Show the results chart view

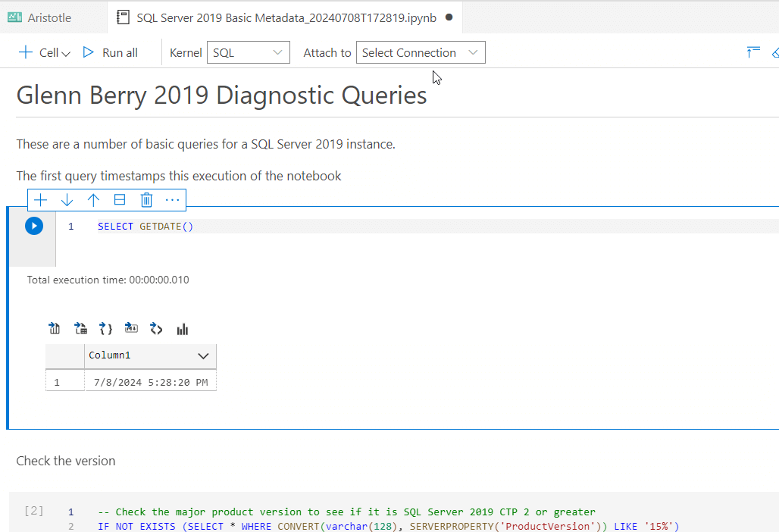coord(183,330)
